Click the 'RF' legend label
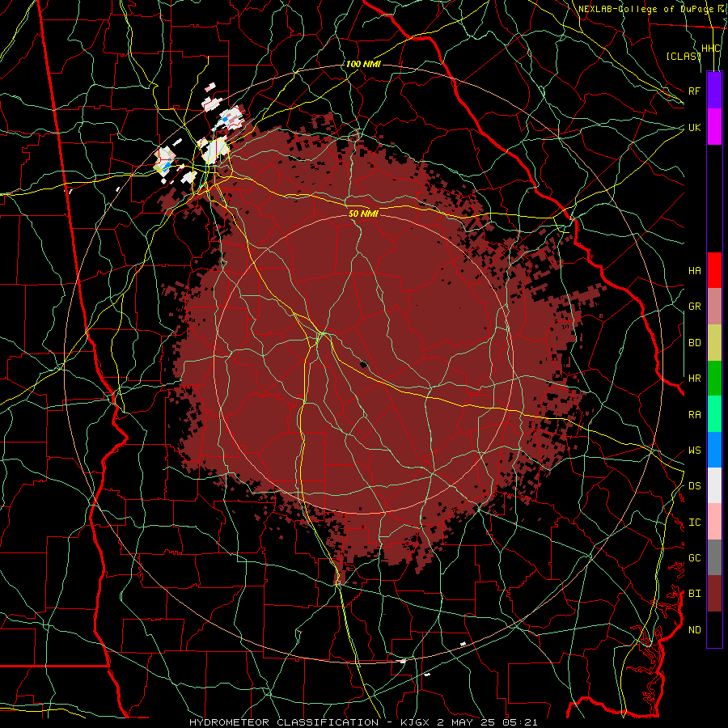The height and width of the screenshot is (728, 728). tap(695, 91)
